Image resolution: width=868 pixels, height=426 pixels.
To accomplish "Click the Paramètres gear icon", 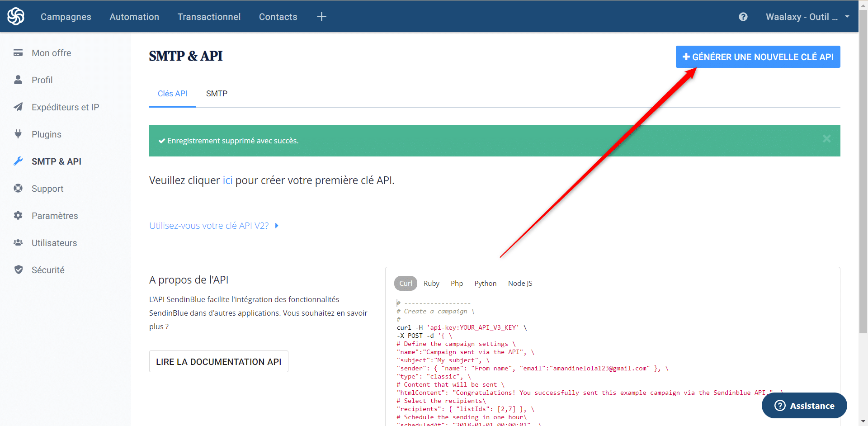I will [x=18, y=215].
